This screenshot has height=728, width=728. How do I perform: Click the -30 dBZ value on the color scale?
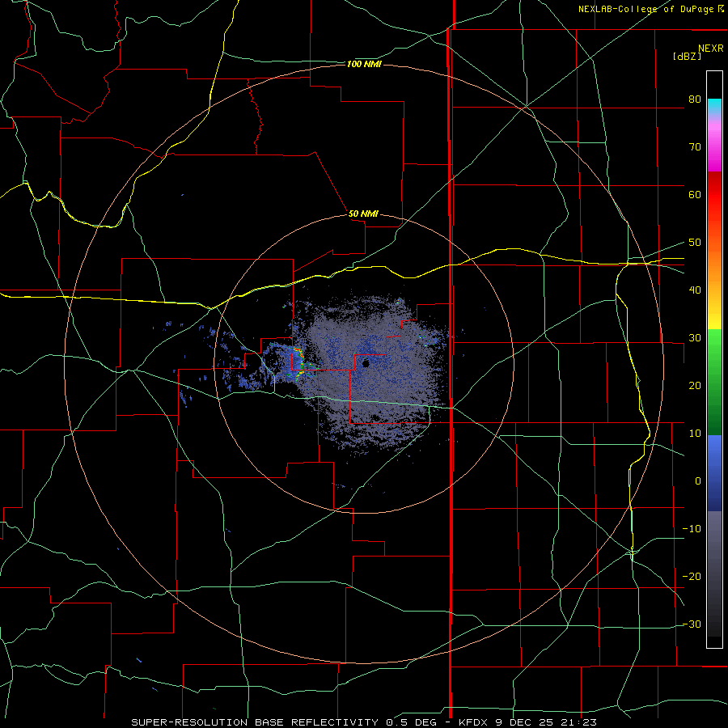pyautogui.click(x=692, y=624)
